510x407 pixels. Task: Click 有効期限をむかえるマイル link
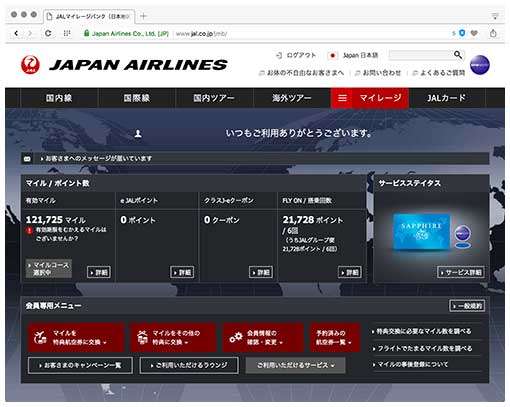(71, 234)
